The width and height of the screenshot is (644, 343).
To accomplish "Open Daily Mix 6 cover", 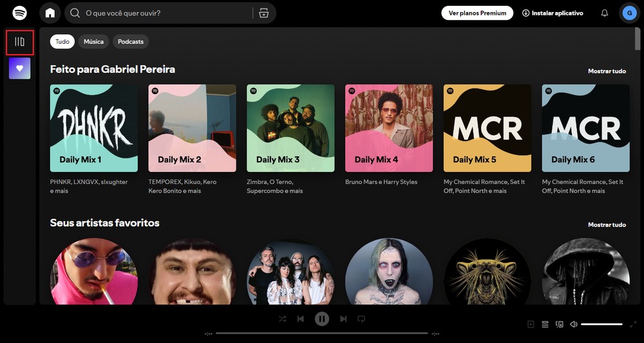I will point(585,128).
